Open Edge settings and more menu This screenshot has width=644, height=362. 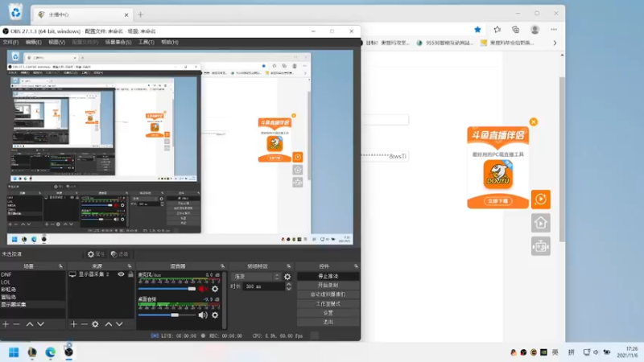pyautogui.click(x=554, y=30)
